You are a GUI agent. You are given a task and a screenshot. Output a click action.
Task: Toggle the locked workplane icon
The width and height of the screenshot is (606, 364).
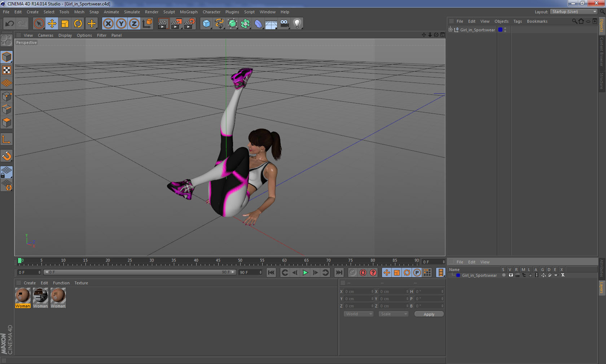[x=6, y=172]
